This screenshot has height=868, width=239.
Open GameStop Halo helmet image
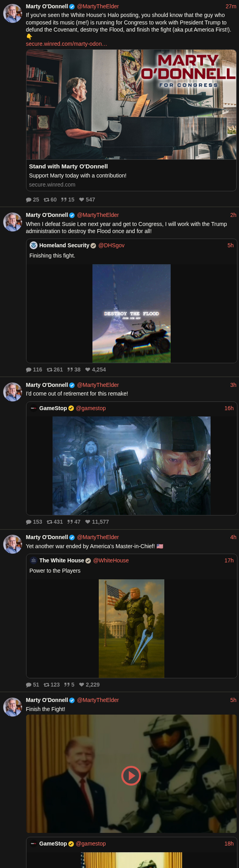[x=132, y=466]
